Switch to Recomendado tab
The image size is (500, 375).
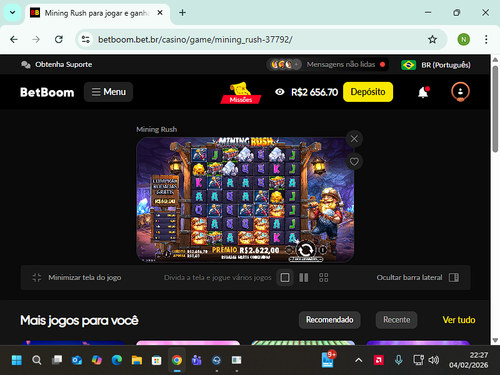click(x=330, y=320)
